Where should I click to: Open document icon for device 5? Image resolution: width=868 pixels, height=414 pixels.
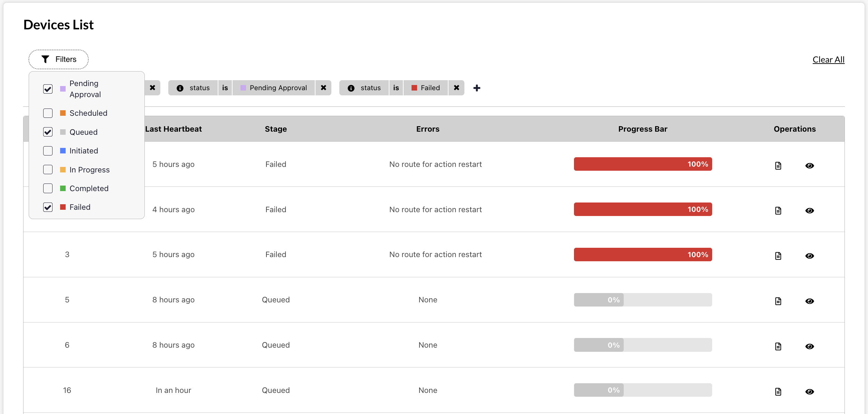778,301
